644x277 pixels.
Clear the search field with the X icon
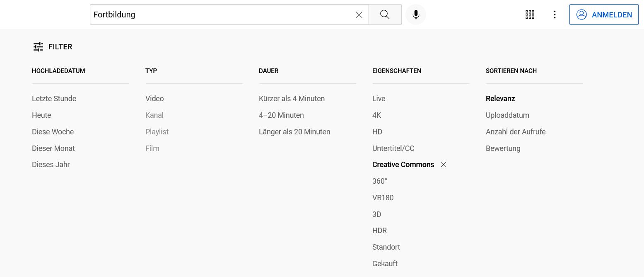(359, 15)
